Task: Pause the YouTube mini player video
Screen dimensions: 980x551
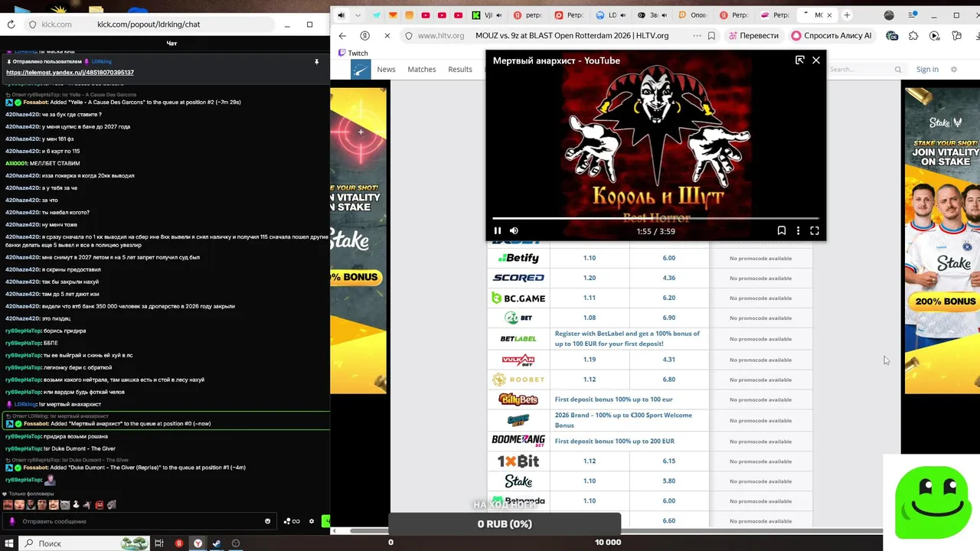Action: [x=498, y=230]
